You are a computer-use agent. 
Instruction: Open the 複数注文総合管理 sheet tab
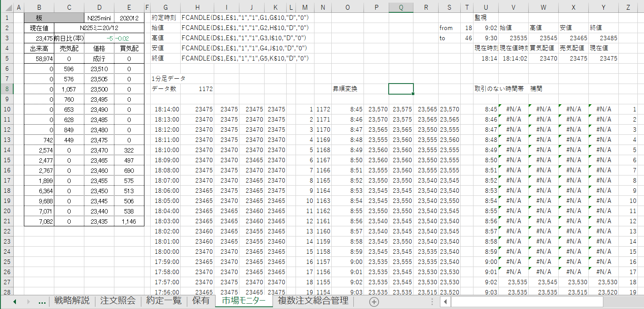(313, 301)
